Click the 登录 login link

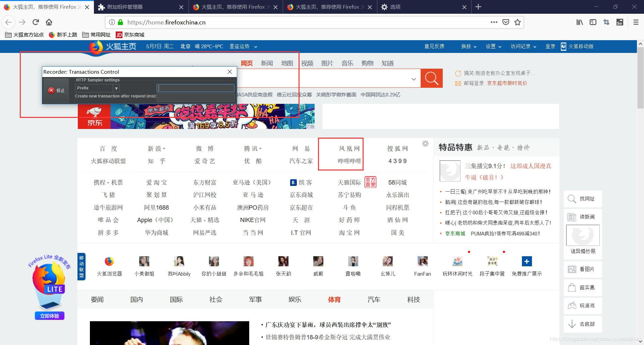coord(550,47)
